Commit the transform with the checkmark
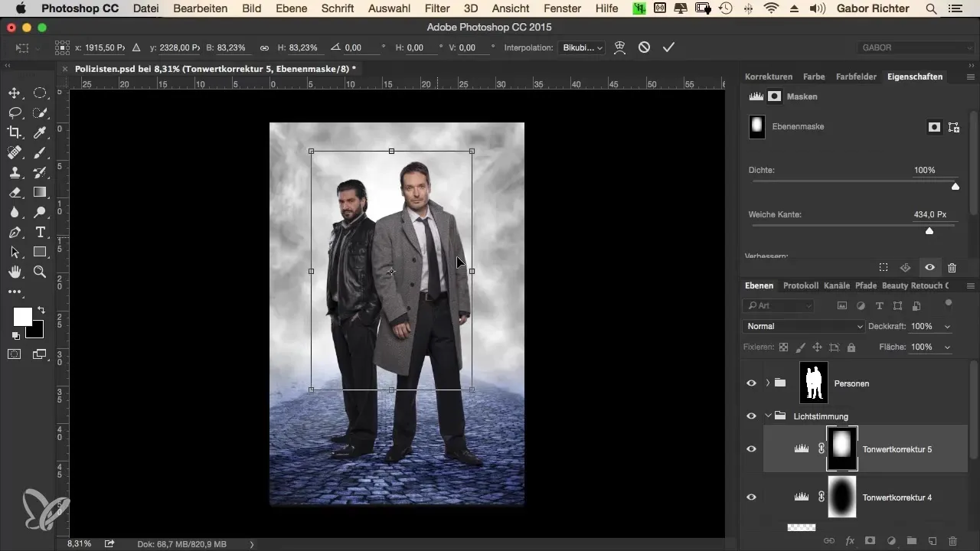The width and height of the screenshot is (980, 551). [668, 47]
